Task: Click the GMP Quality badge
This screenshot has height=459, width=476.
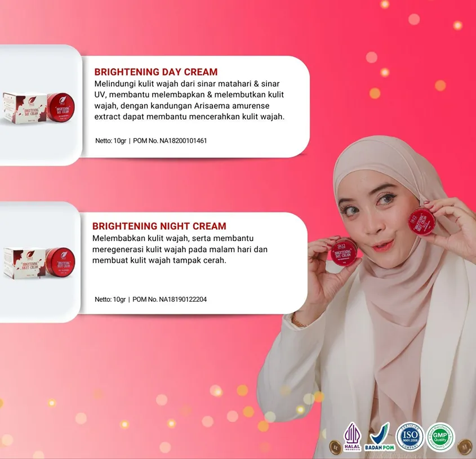Action: click(x=440, y=437)
